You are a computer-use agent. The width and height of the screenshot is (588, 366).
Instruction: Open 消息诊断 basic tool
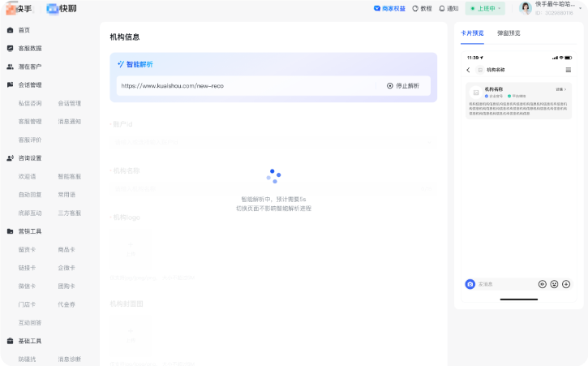(70, 360)
